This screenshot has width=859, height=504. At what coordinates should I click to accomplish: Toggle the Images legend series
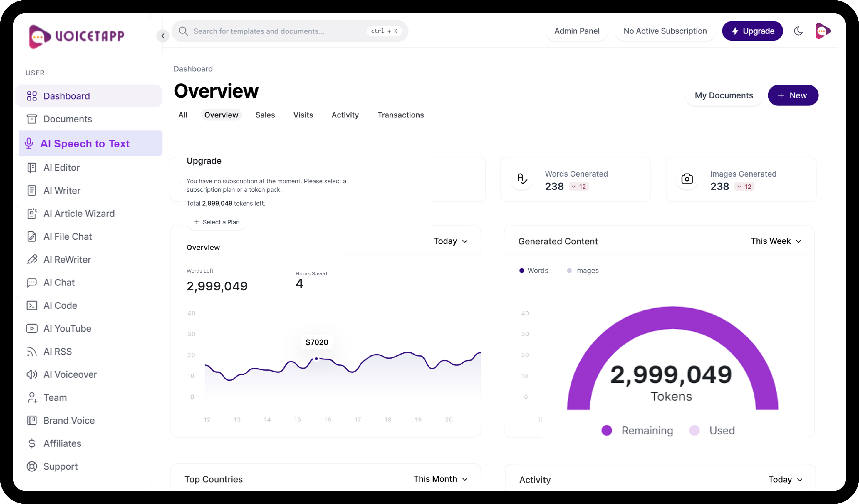tap(583, 271)
